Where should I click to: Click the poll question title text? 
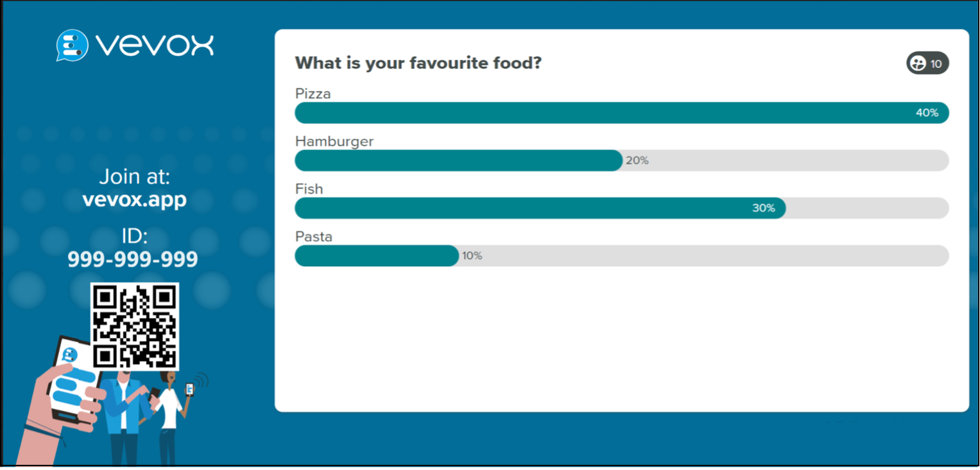pyautogui.click(x=418, y=63)
